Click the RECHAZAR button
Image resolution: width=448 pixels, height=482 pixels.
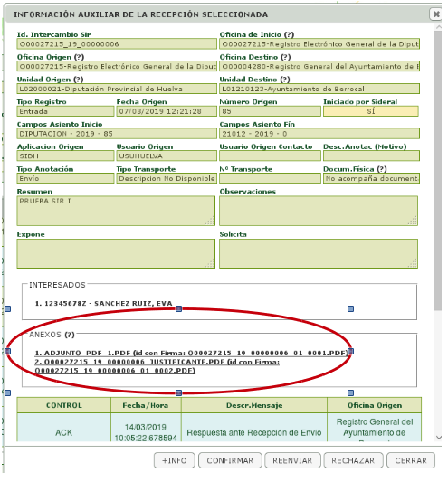click(353, 460)
